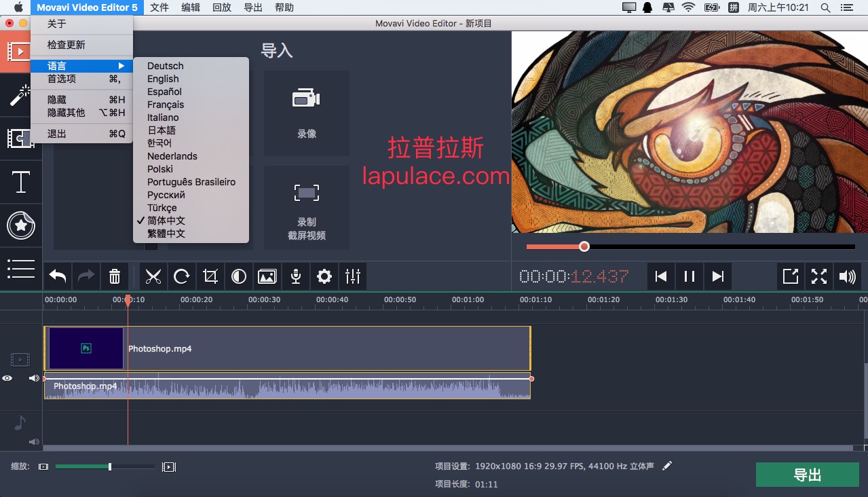Split clip with the scissors tool
This screenshot has width=868, height=497.
(153, 276)
